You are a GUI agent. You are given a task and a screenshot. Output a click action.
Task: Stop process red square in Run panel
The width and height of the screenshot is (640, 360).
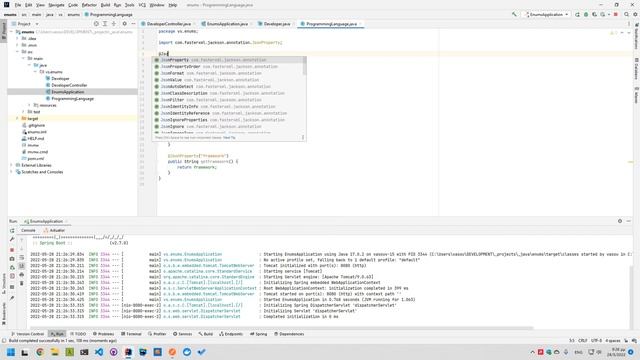tap(12, 249)
